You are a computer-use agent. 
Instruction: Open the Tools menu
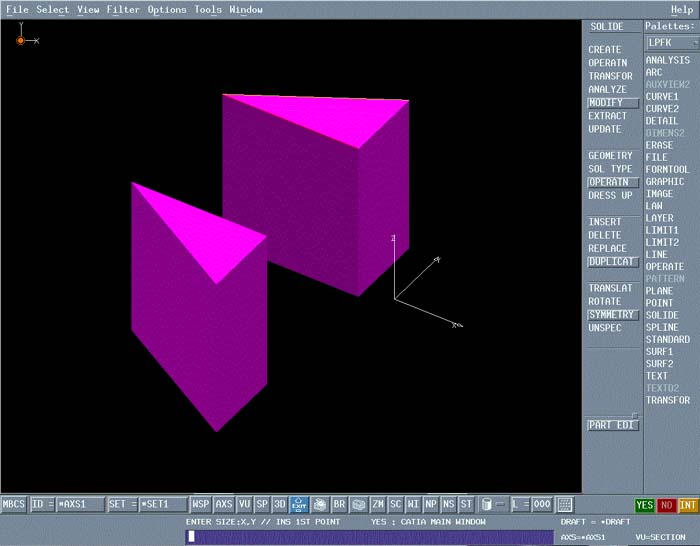coord(208,10)
